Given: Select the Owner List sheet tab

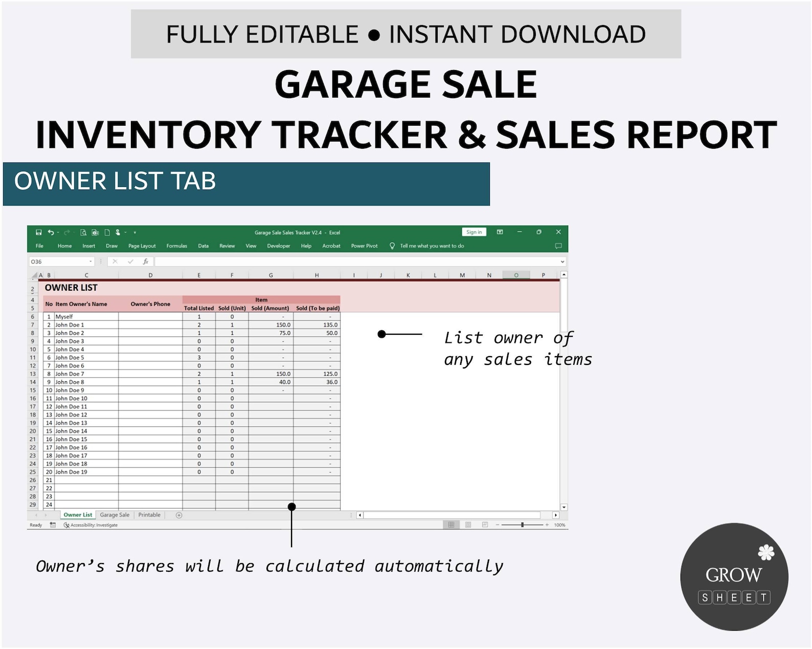Looking at the screenshot, I should pyautogui.click(x=78, y=515).
